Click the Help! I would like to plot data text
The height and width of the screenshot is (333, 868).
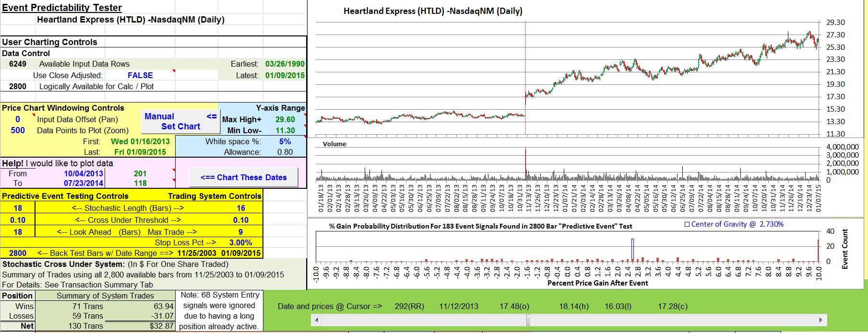(58, 163)
